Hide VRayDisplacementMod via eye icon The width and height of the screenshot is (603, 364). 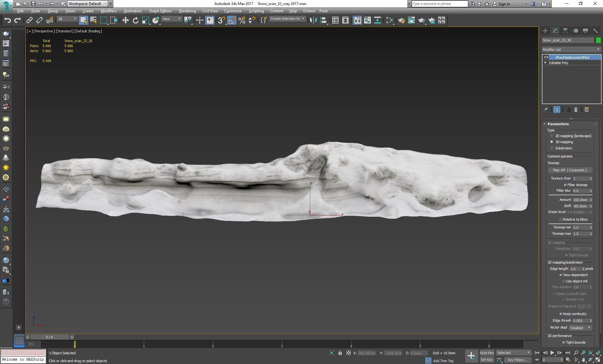point(546,57)
